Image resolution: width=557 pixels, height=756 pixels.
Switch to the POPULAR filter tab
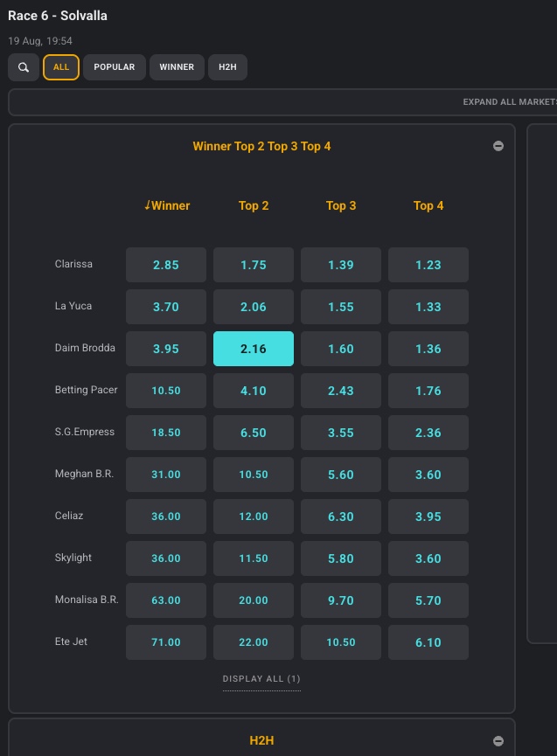(x=115, y=67)
